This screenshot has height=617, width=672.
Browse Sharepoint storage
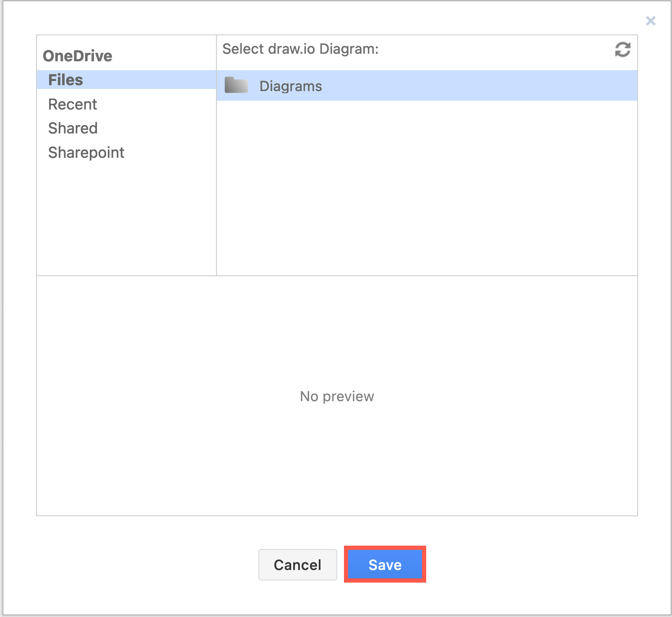[x=86, y=152]
